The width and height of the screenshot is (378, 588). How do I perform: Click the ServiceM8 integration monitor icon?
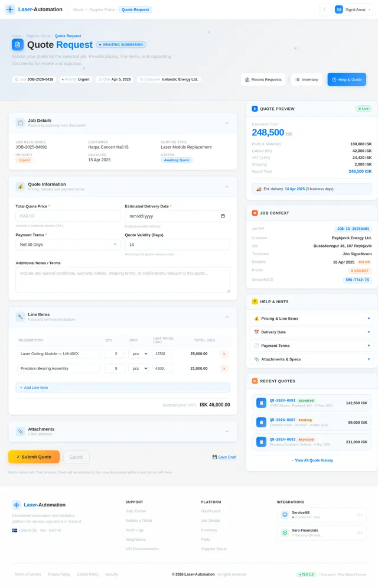coord(285,515)
